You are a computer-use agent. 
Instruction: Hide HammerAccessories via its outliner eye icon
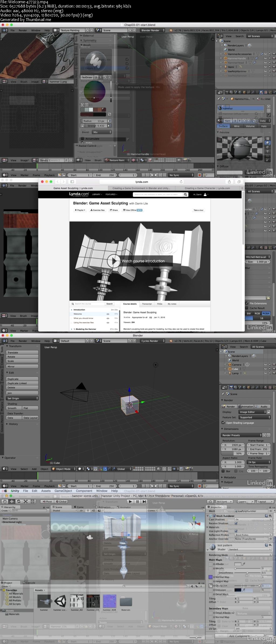click(265, 54)
